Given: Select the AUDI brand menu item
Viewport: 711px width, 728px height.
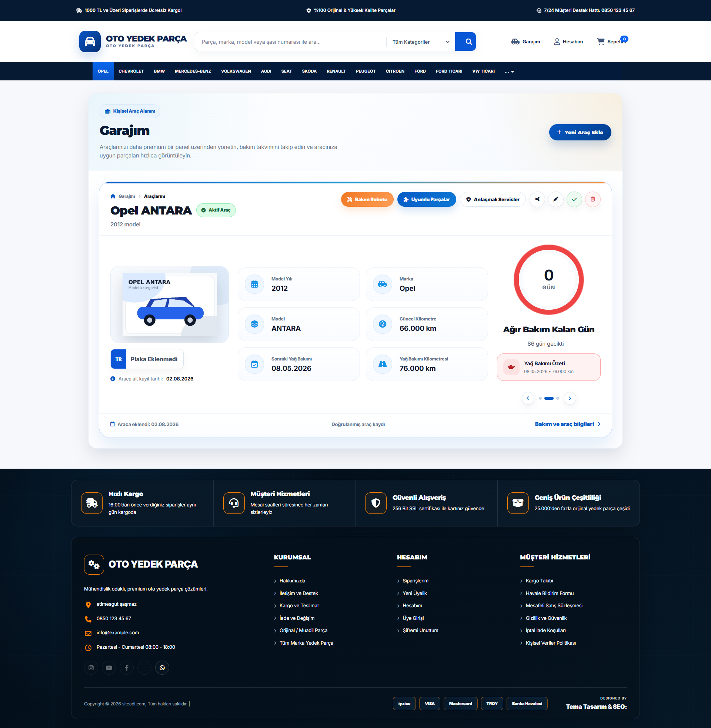Looking at the screenshot, I should click(x=266, y=72).
